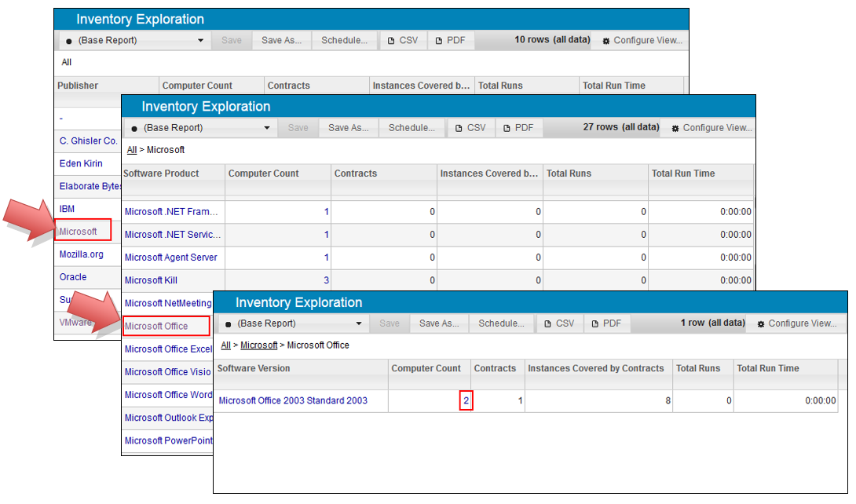Open Microsoft Office Word product link

[168, 395]
